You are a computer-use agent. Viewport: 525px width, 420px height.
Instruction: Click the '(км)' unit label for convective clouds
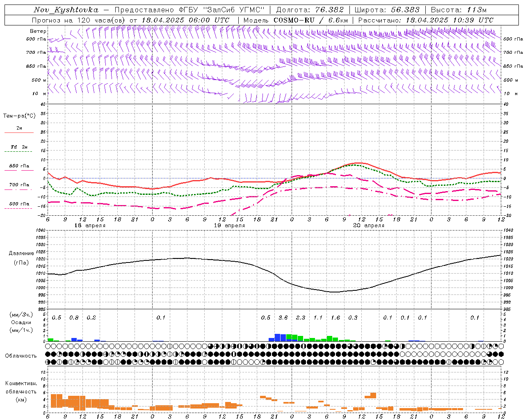point(21,399)
